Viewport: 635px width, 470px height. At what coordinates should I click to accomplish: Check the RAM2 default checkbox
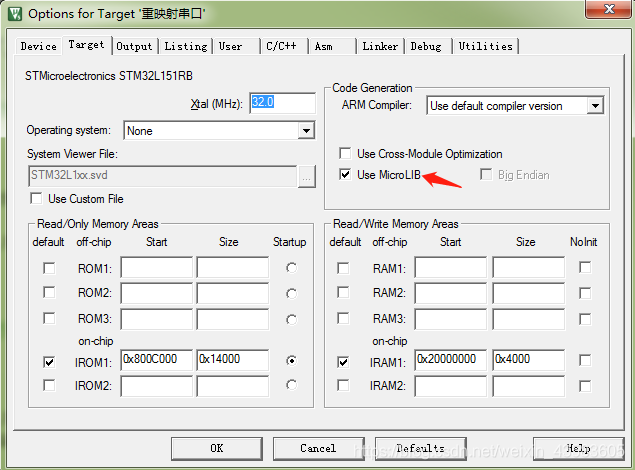pos(343,292)
